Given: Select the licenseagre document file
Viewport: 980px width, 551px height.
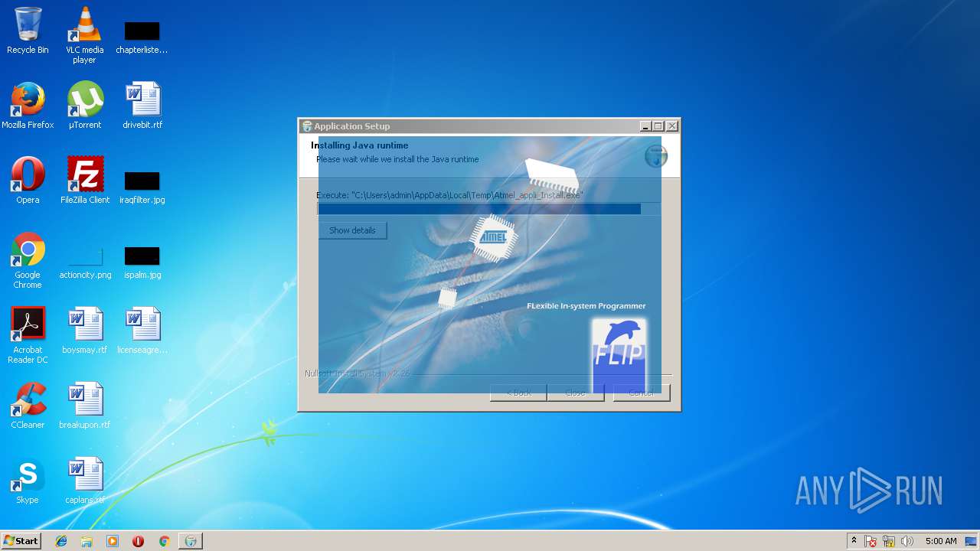Looking at the screenshot, I should click(142, 331).
